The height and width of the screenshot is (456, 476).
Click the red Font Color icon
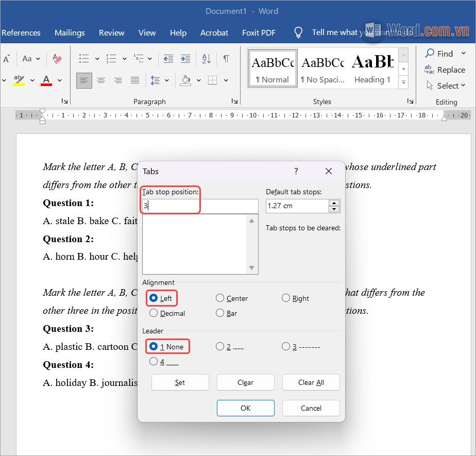tap(46, 80)
